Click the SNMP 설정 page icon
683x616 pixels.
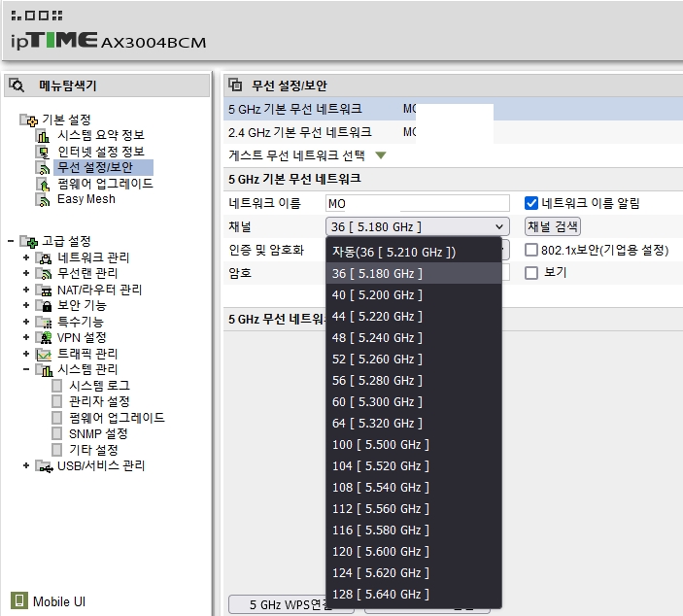pyautogui.click(x=56, y=434)
